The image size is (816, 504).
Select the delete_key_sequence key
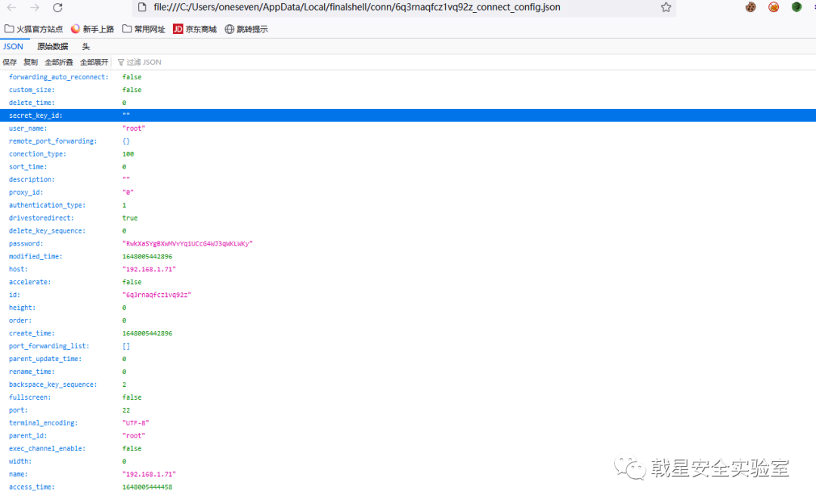(48, 230)
